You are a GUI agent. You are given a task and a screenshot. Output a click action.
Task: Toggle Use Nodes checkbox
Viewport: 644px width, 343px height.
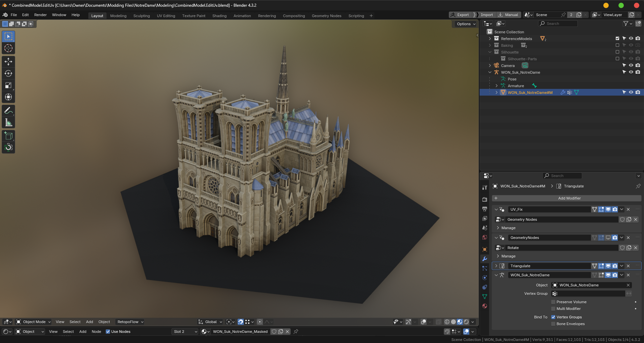tap(108, 332)
